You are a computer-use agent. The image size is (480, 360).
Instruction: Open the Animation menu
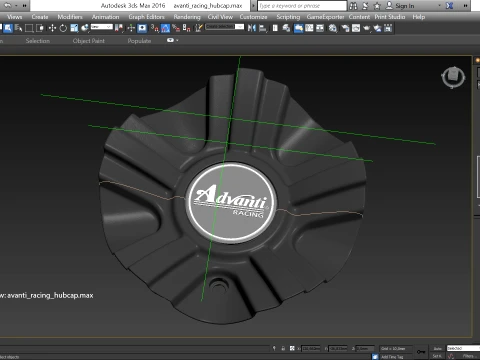point(105,17)
